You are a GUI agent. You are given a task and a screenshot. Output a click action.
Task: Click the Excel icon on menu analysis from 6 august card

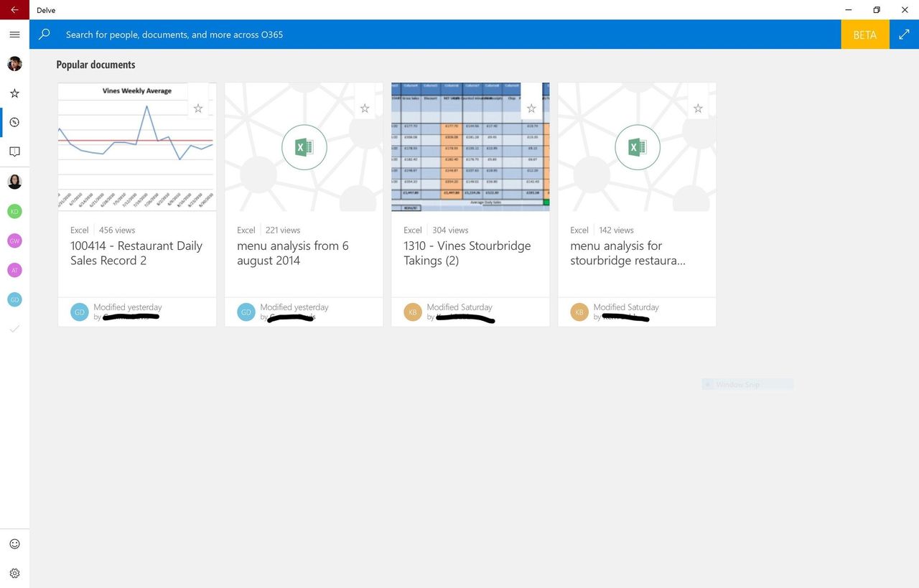304,147
